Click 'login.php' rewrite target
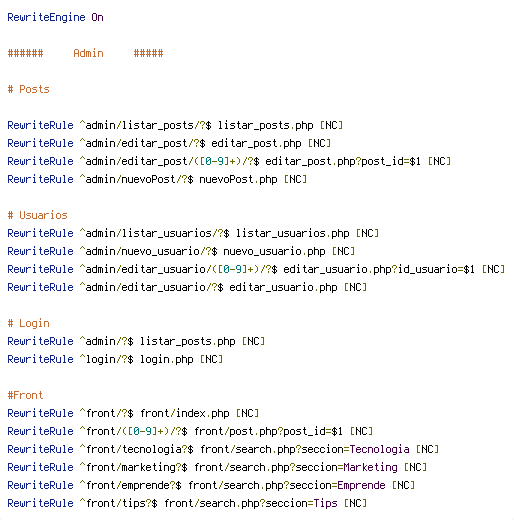Screen dimensions: 514x520 tap(167, 359)
